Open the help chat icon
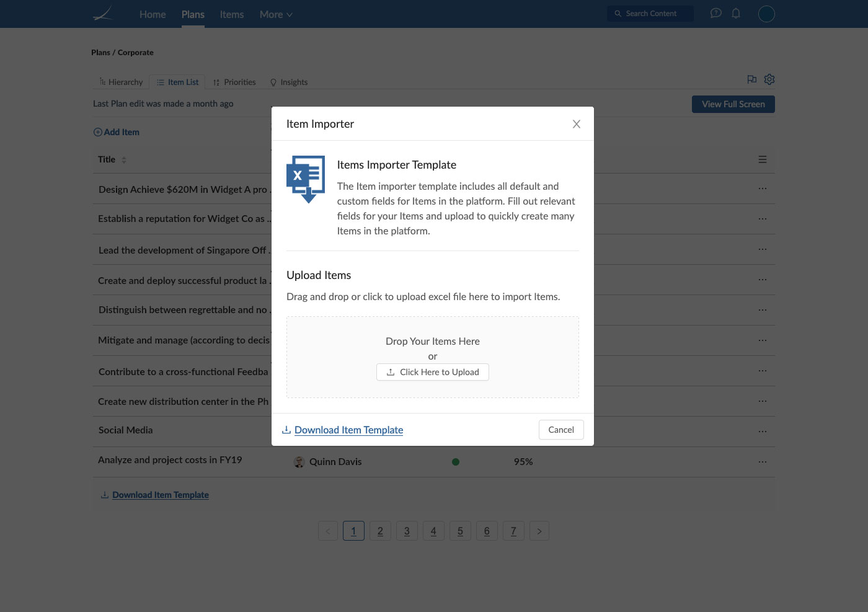 (716, 13)
